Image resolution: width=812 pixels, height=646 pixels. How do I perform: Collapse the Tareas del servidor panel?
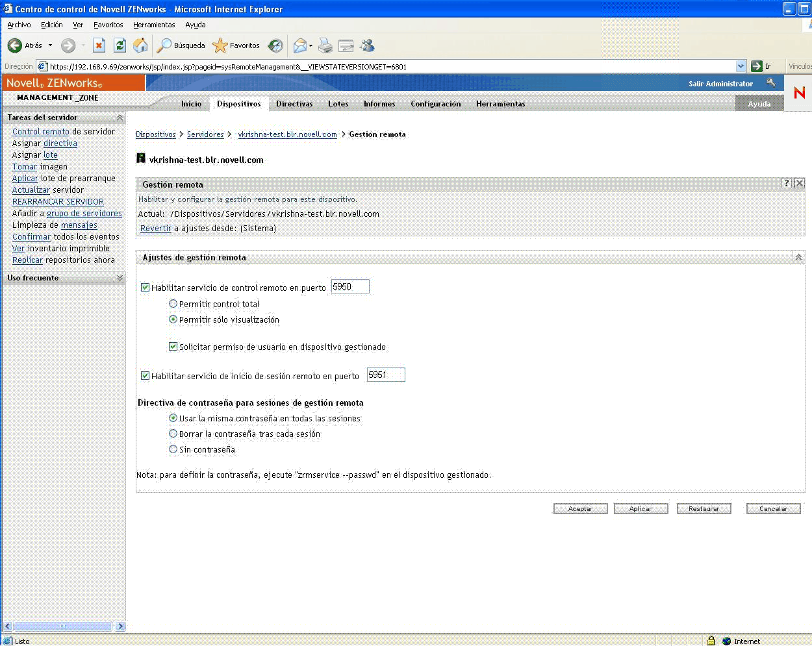click(x=120, y=118)
